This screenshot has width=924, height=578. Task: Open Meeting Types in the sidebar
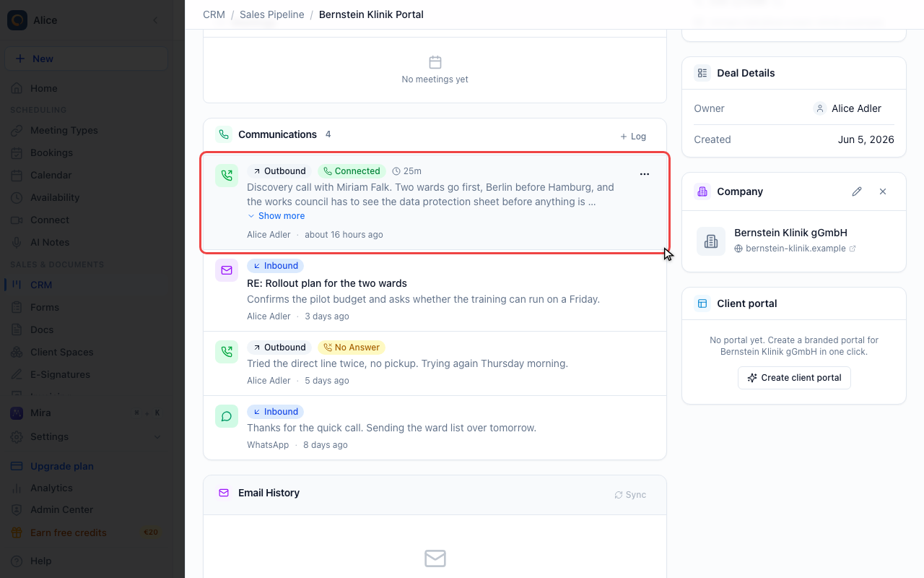[86, 130]
